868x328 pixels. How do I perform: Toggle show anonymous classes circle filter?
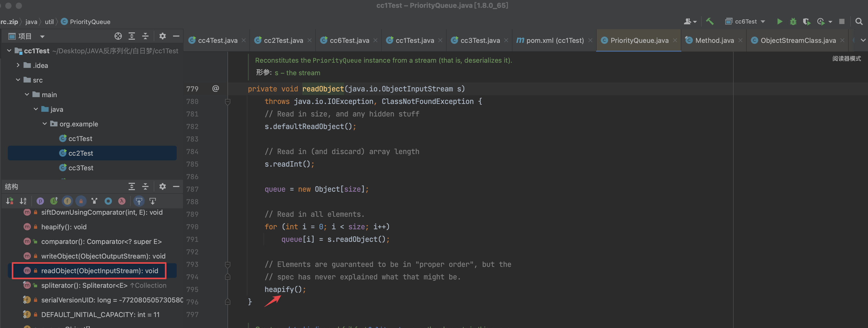click(x=108, y=201)
